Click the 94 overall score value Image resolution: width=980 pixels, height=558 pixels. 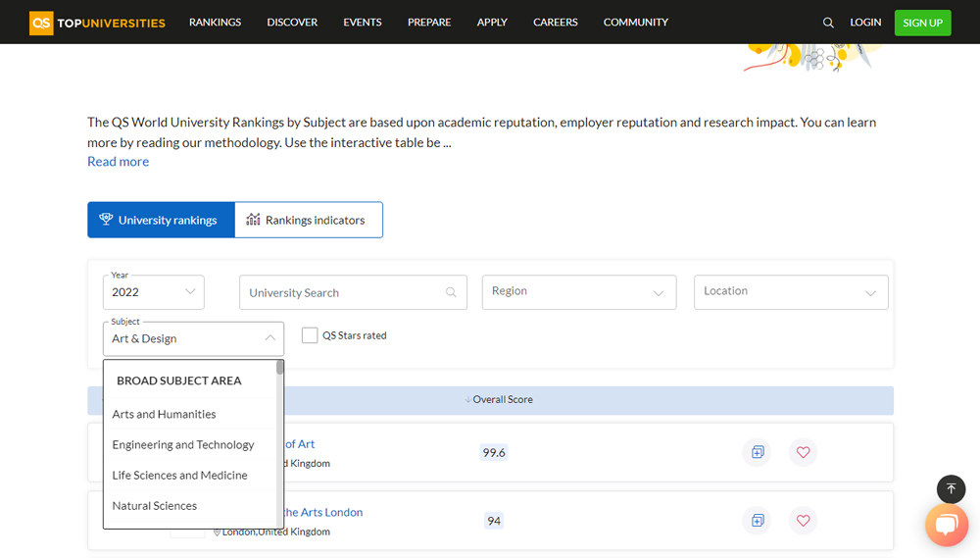[494, 521]
